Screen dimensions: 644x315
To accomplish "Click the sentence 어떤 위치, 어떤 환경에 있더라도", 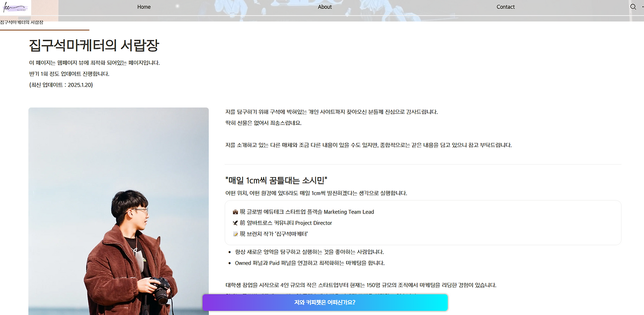I will 316,193.
